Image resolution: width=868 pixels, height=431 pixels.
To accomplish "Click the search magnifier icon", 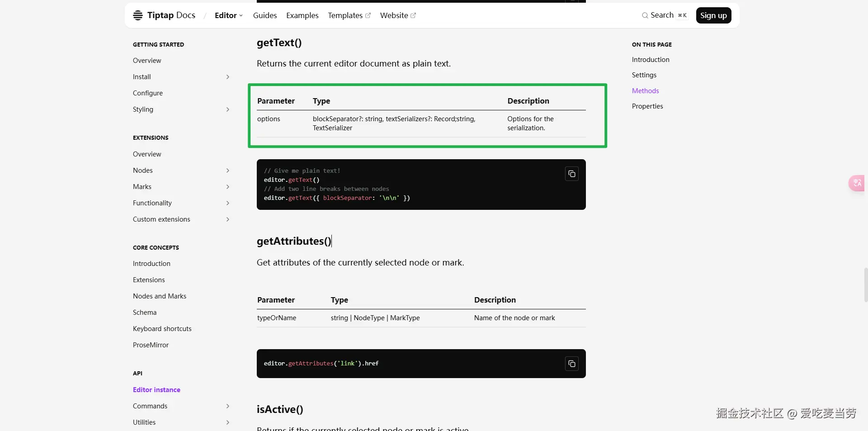I will [x=645, y=15].
